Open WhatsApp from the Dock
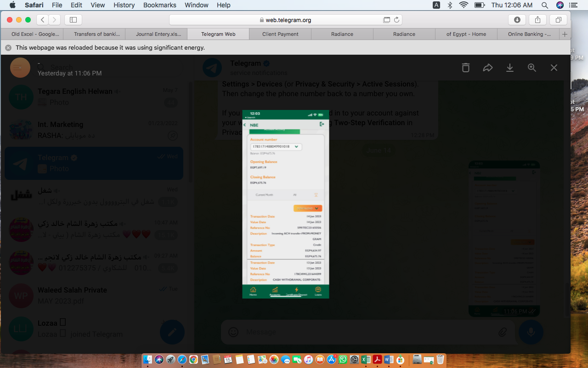The image size is (588, 368). (x=343, y=360)
